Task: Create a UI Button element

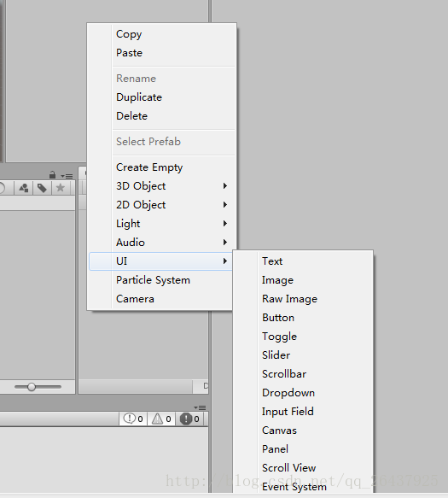Action: [x=303, y=318]
